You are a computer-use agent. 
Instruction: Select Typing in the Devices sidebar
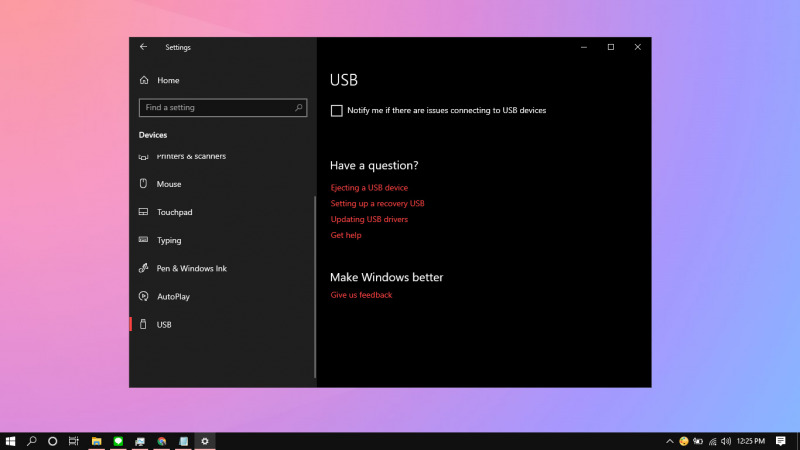click(168, 240)
